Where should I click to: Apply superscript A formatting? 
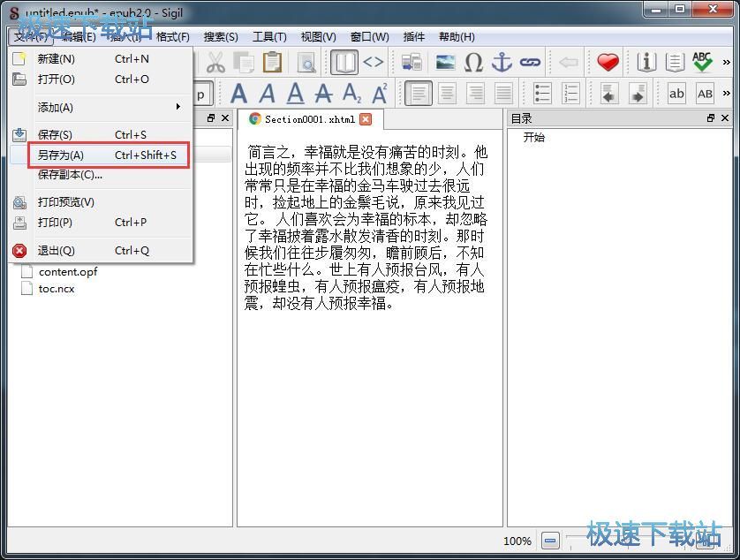click(380, 93)
